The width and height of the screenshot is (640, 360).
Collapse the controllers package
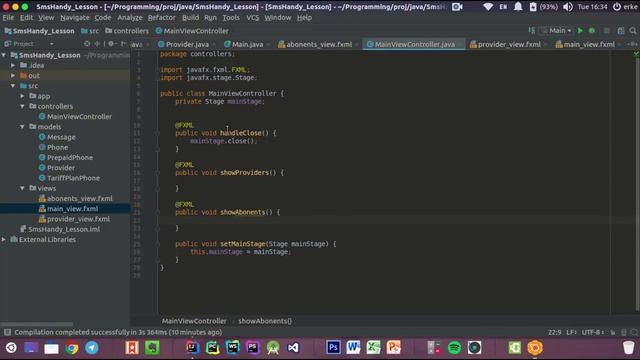pyautogui.click(x=22, y=106)
